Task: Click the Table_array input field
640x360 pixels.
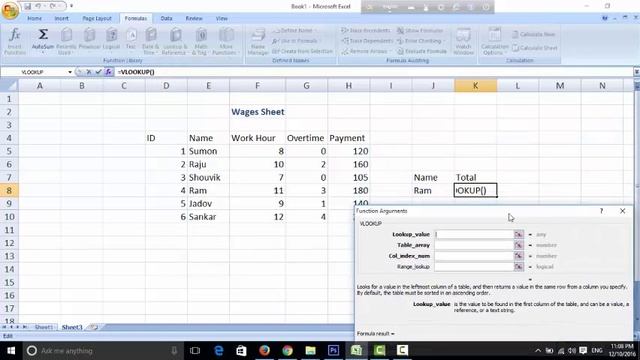Action: pyautogui.click(x=474, y=245)
